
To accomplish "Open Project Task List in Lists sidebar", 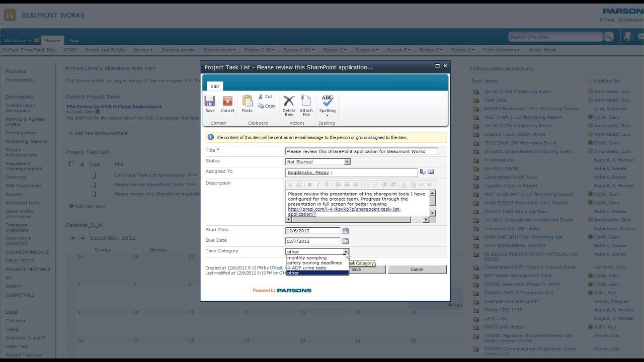I will 24,355.
